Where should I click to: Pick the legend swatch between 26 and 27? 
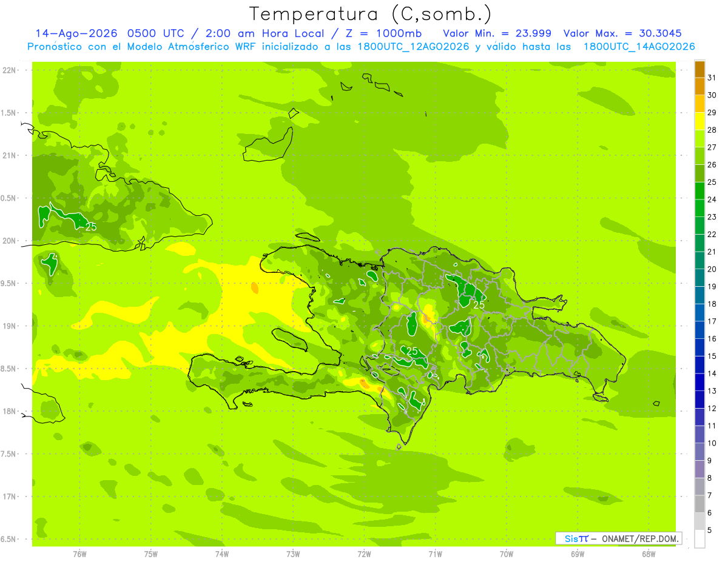click(x=699, y=156)
